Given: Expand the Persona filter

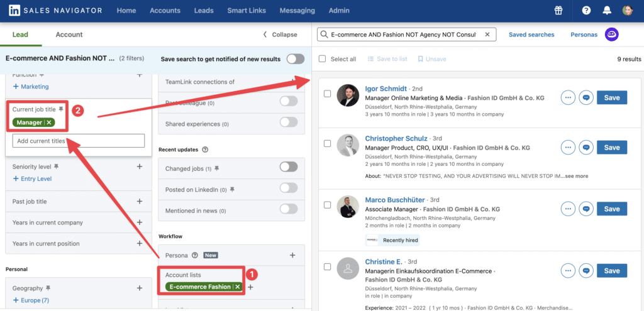Looking at the screenshot, I should click(x=292, y=255).
